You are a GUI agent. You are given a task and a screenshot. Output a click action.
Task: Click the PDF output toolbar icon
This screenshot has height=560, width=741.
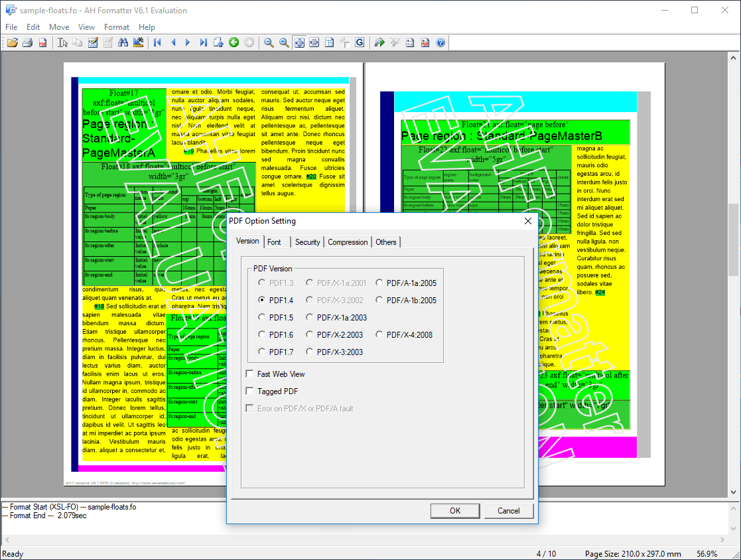coord(42,42)
